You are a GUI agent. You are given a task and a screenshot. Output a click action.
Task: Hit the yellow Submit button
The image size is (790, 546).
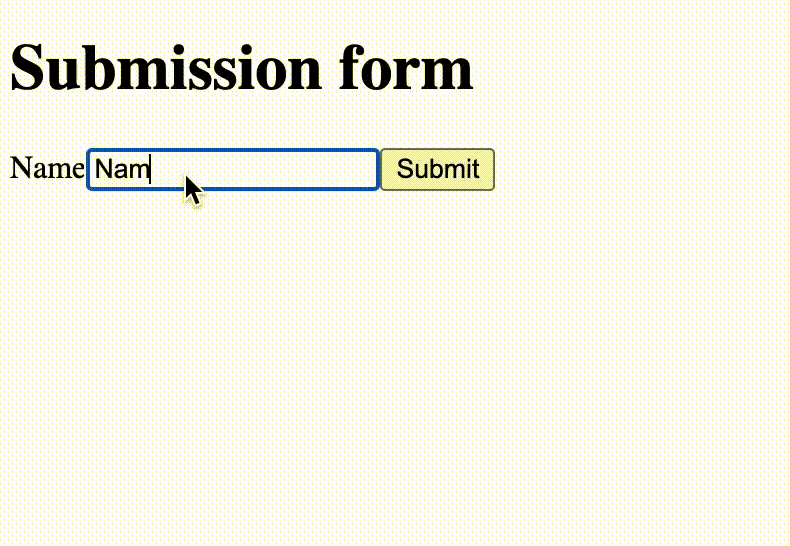click(x=437, y=169)
